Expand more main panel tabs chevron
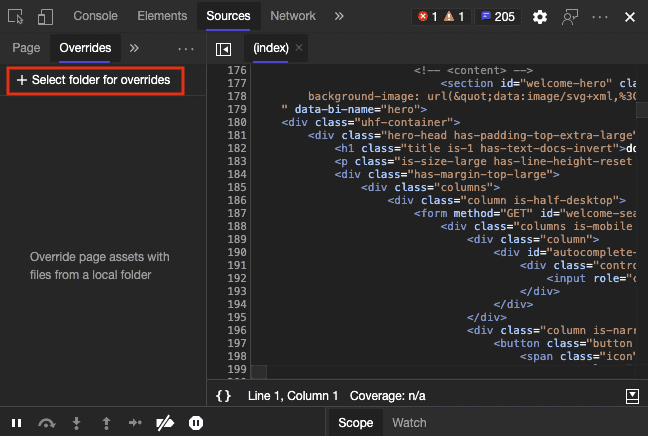This screenshot has height=436, width=648. pyautogui.click(x=339, y=16)
